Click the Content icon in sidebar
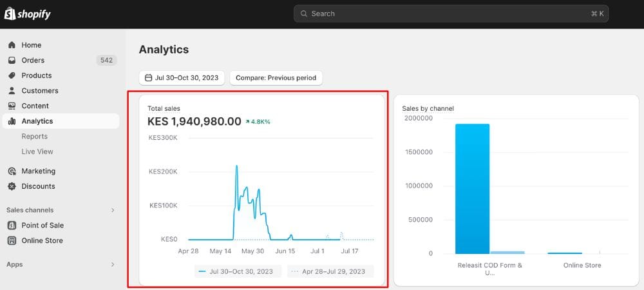 pos(12,106)
